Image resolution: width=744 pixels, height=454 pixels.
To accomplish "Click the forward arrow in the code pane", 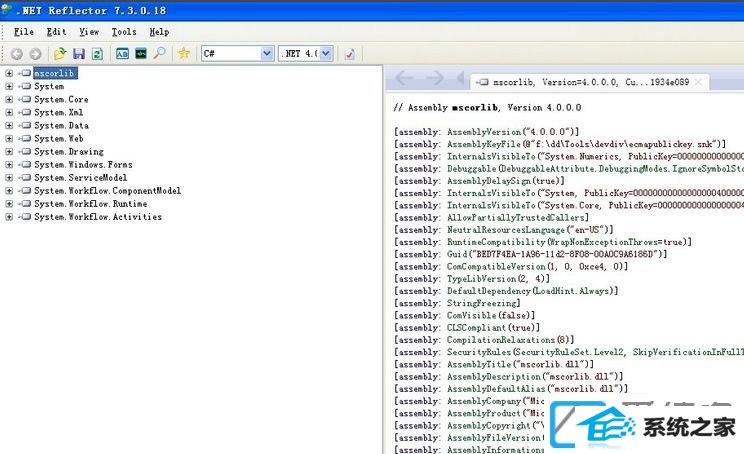I will (435, 78).
